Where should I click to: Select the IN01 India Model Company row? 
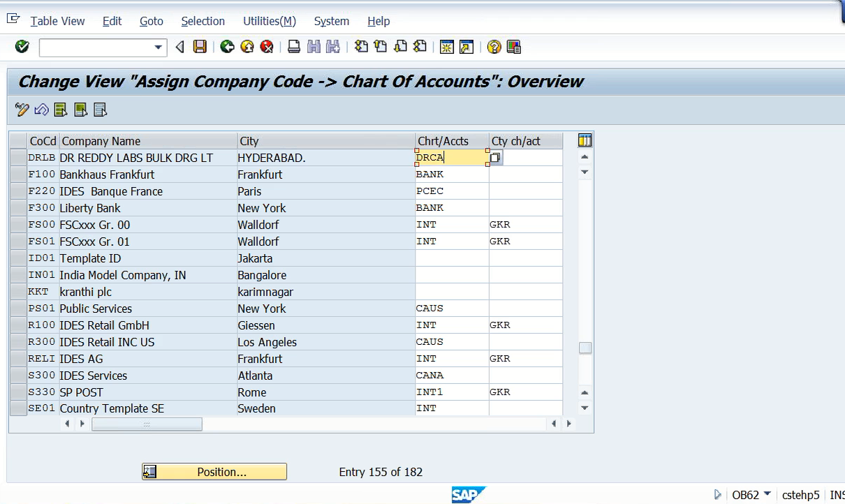(x=18, y=275)
